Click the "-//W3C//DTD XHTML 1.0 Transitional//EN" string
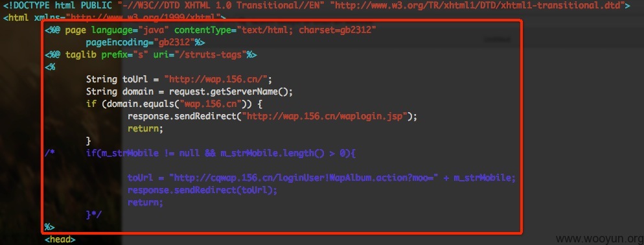644x245 pixels. pos(222,6)
